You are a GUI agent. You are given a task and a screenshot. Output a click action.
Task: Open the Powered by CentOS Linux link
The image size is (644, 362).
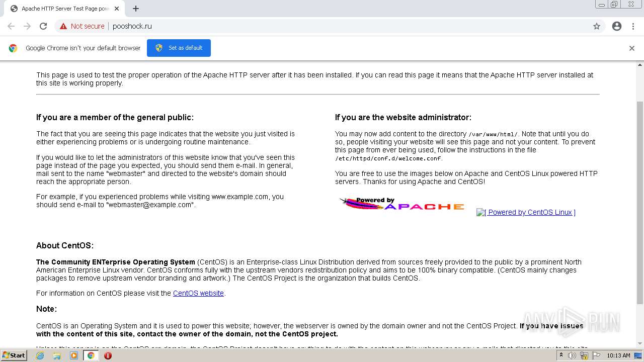point(526,212)
